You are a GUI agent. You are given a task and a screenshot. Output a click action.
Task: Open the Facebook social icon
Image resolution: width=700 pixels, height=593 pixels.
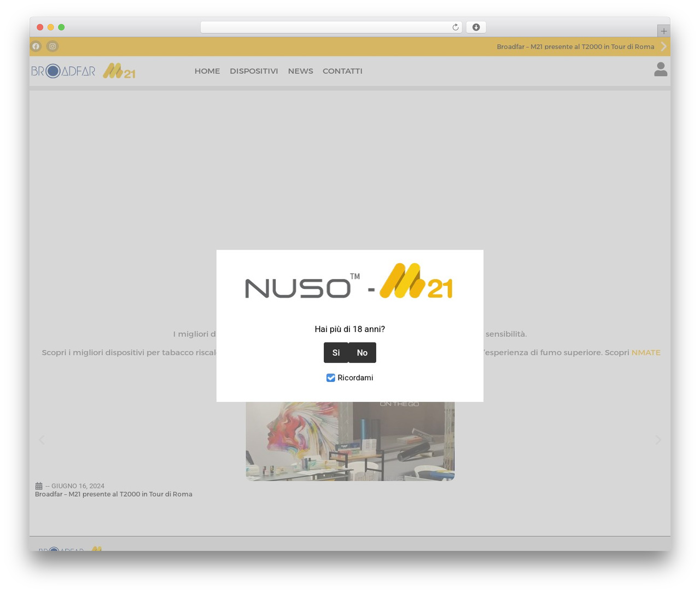point(36,46)
